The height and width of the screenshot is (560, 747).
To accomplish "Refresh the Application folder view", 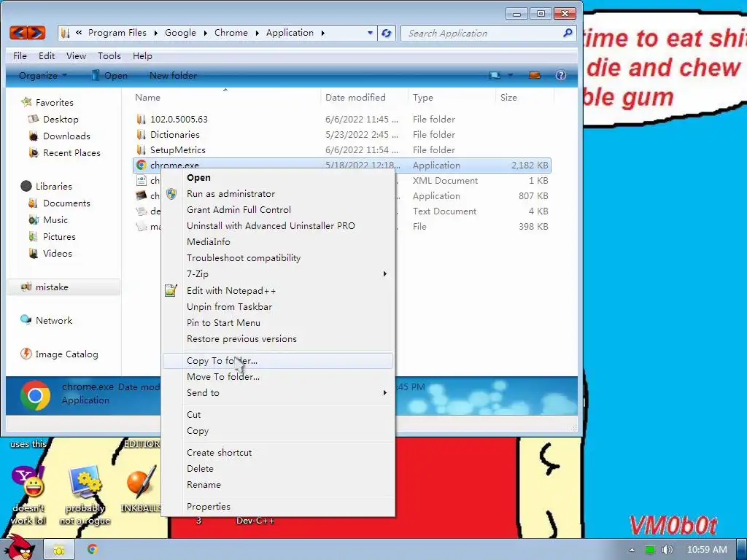I will click(387, 33).
